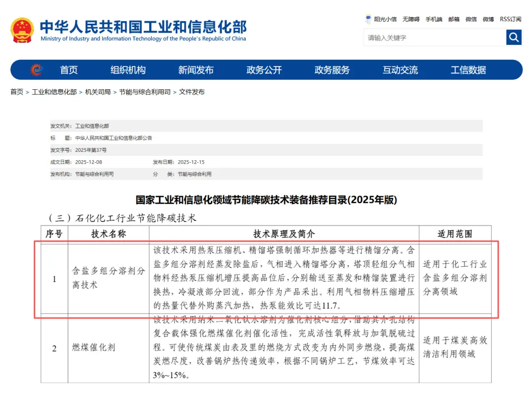
Task: Select 新闻发布 in the main menu
Action: [x=196, y=70]
